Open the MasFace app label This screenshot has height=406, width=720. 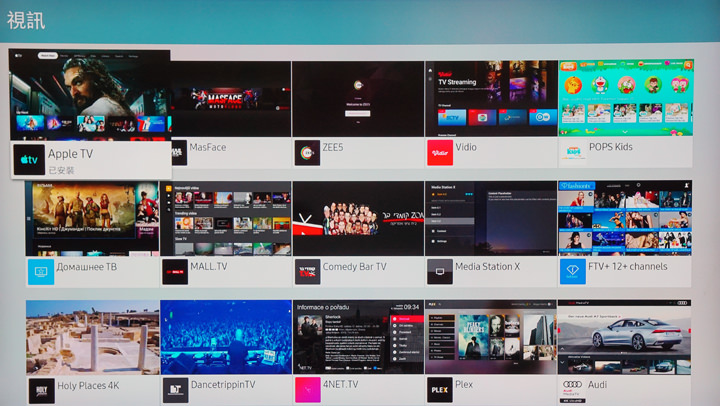coord(208,148)
